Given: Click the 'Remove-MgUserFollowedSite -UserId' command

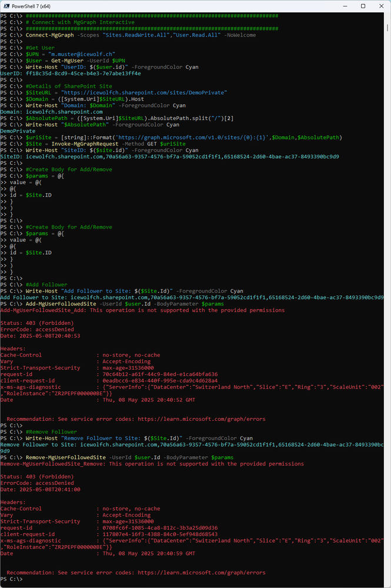Looking at the screenshot, I should click(79, 457).
